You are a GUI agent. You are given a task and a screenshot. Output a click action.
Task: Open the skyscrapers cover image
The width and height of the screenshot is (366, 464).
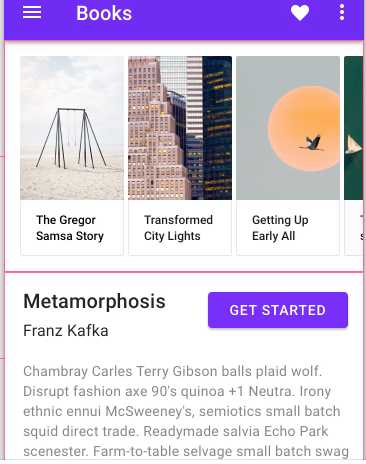pos(180,128)
